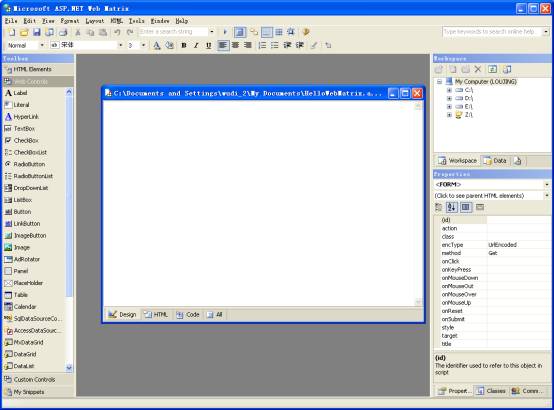Click the Underline formatting icon
The height and width of the screenshot is (410, 554).
[x=208, y=45]
